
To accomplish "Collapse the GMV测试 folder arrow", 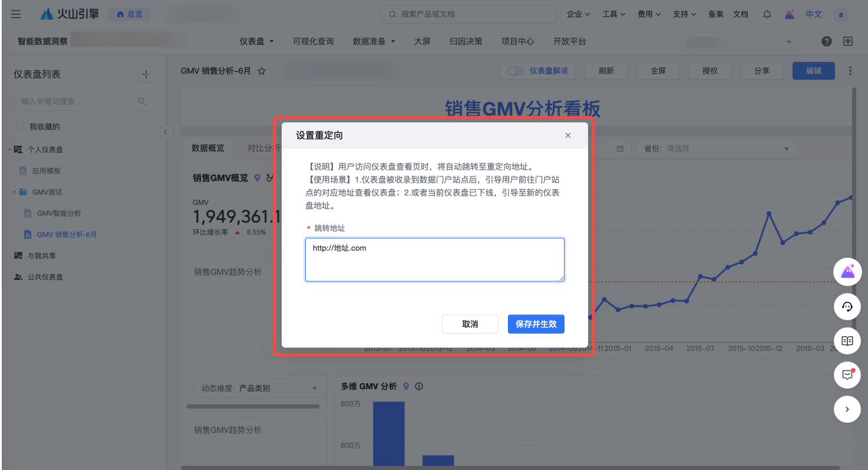I will click(14, 192).
